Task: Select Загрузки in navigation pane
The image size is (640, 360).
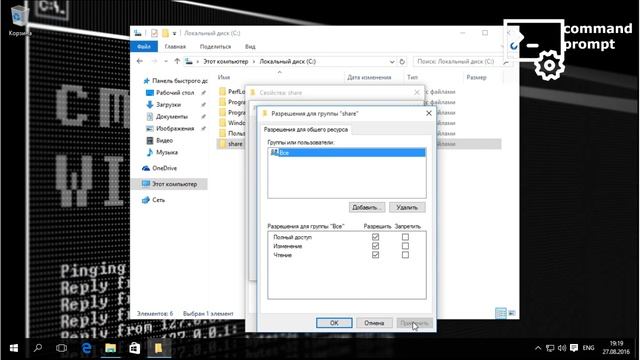Action: tap(168, 104)
